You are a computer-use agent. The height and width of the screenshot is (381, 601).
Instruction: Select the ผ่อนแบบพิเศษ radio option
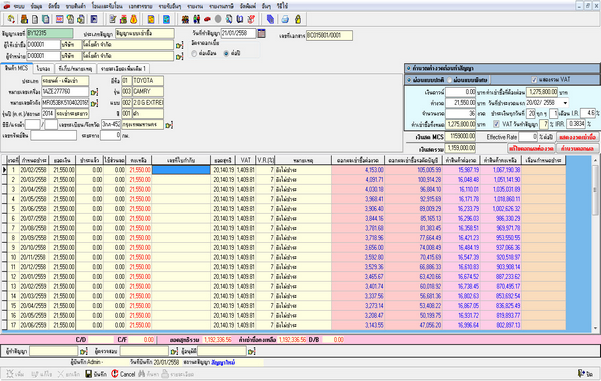coord(450,80)
